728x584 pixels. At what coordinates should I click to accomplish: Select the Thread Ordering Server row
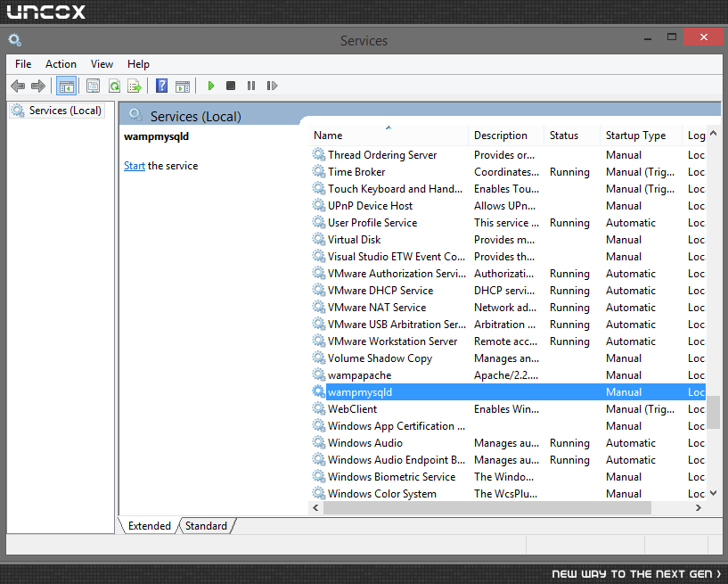508,155
